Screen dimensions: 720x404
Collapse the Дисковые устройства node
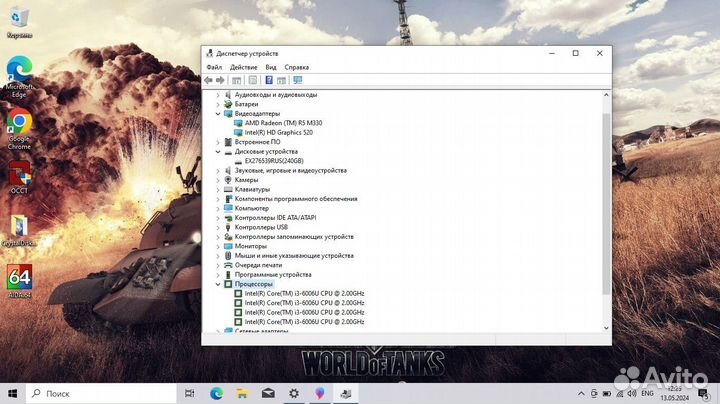(x=218, y=152)
